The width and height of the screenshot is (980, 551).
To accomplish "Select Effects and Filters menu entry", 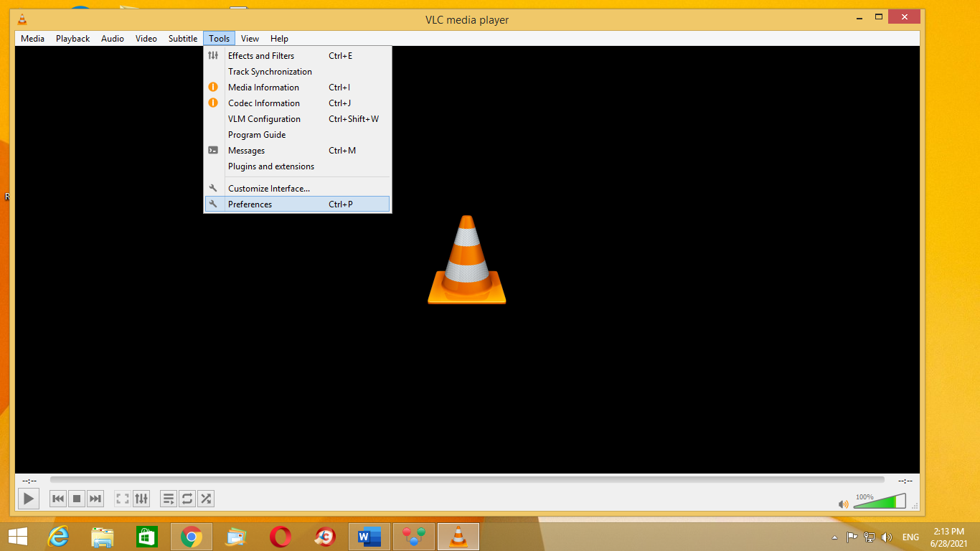I will (298, 56).
